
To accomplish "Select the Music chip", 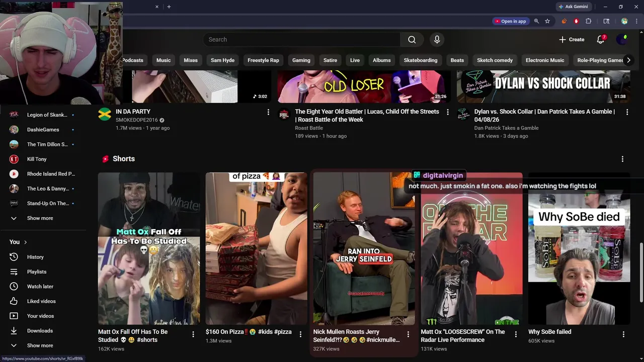I will click(164, 60).
